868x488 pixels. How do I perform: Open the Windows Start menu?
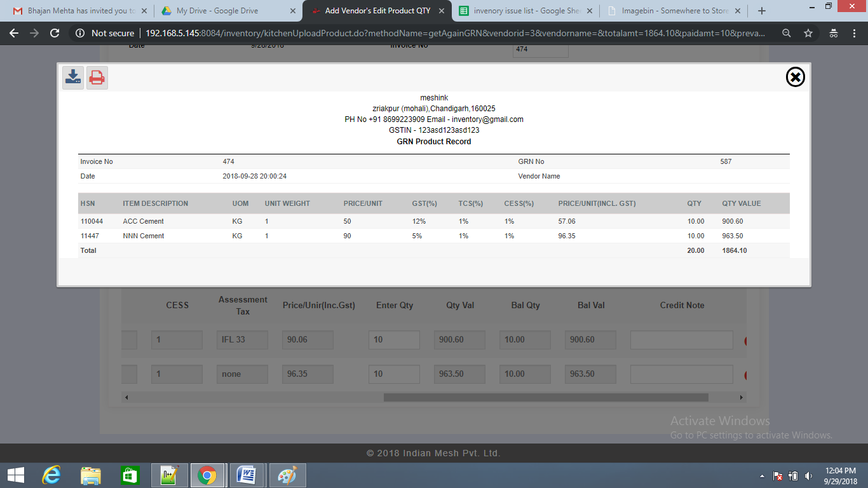[x=16, y=475]
